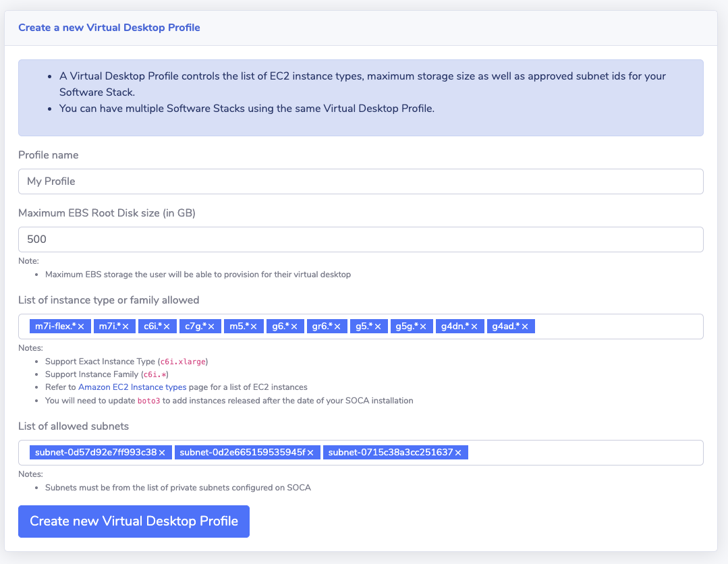The height and width of the screenshot is (564, 728).
Task: Remove the g4dn.* instance family tag
Action: pos(474,327)
